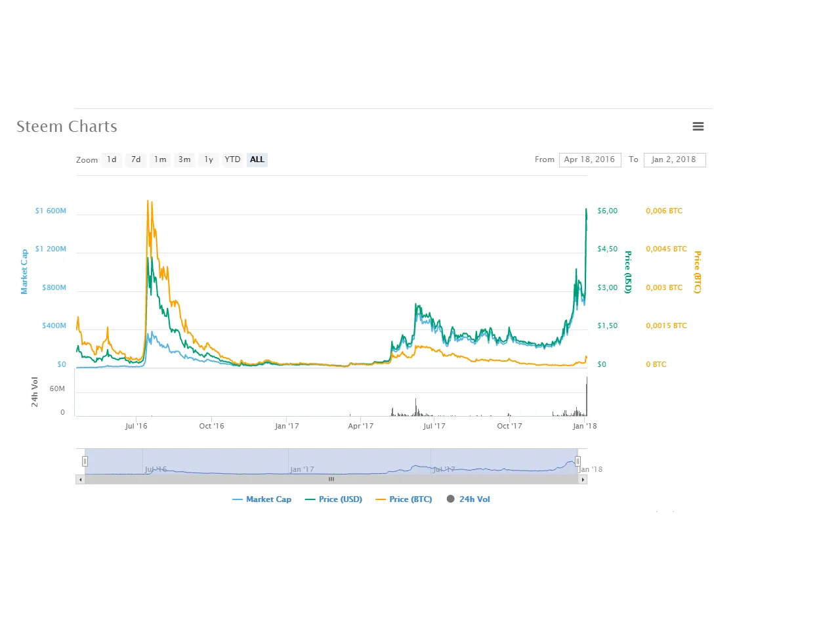
Task: Click the 0 BTC axis label
Action: tap(656, 364)
